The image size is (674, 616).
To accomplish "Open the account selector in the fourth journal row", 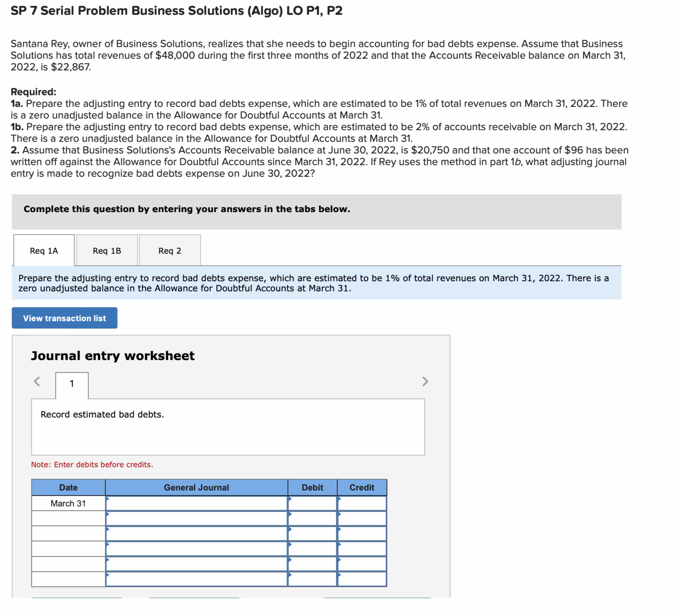I will click(x=108, y=545).
